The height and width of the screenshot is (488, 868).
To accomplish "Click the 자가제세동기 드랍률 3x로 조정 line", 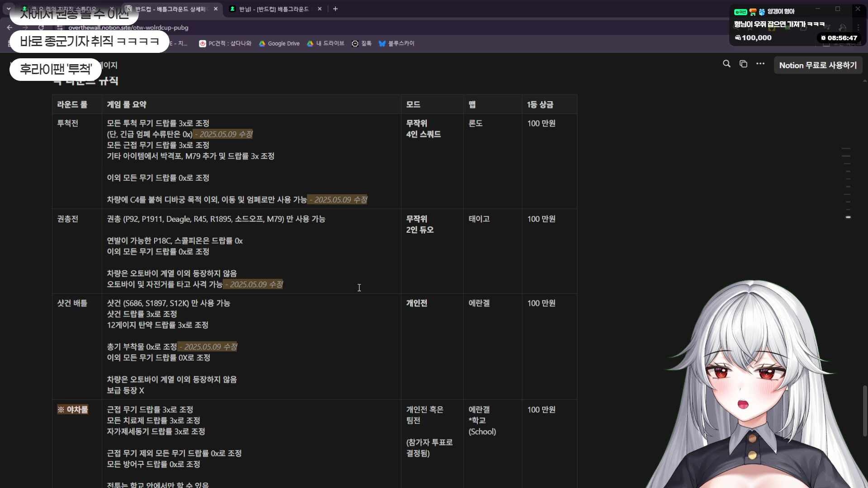I will [x=156, y=432].
